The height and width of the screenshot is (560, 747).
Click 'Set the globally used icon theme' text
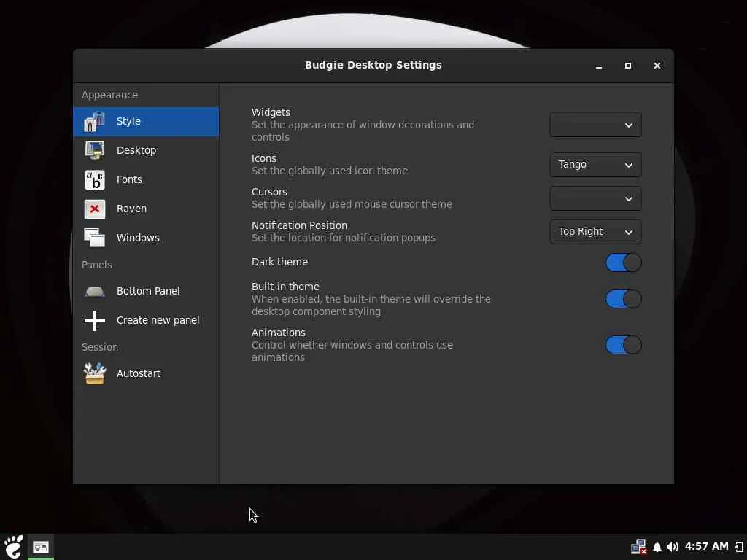330,171
